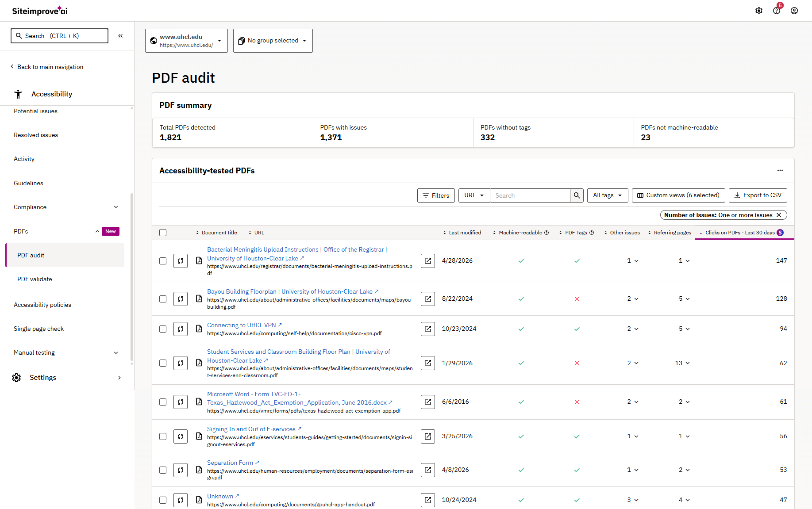This screenshot has width=812, height=509.
Task: Open the All tags dropdown
Action: (x=608, y=195)
